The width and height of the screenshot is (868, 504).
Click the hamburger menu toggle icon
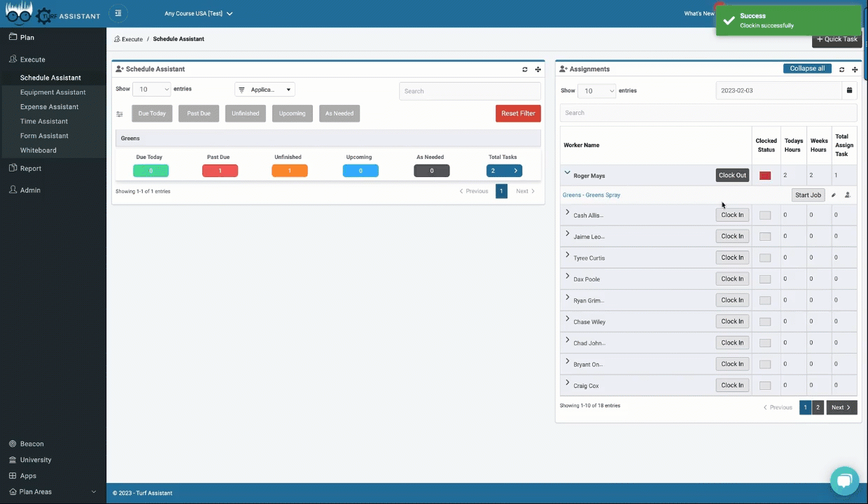[118, 13]
